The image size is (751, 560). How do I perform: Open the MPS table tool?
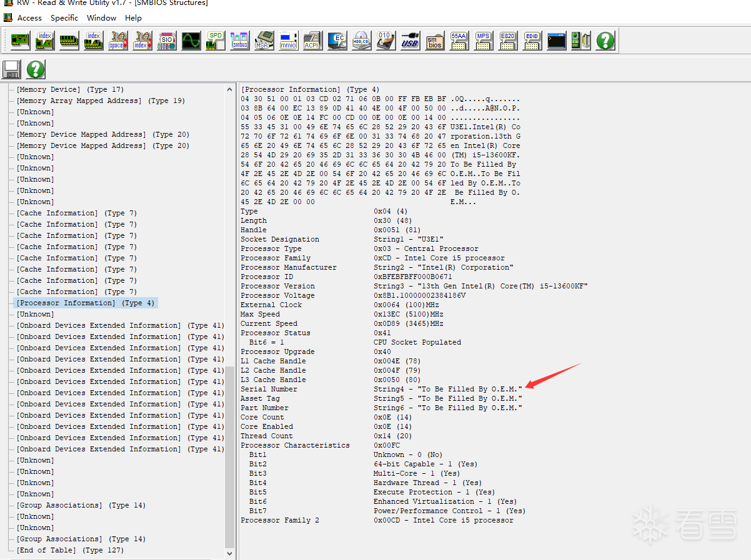(483, 41)
